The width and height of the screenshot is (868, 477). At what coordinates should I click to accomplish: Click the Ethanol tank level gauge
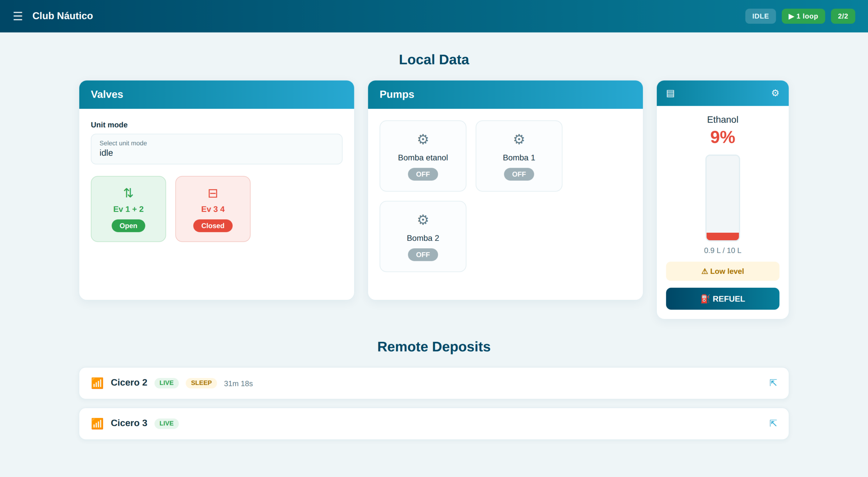pyautogui.click(x=723, y=198)
